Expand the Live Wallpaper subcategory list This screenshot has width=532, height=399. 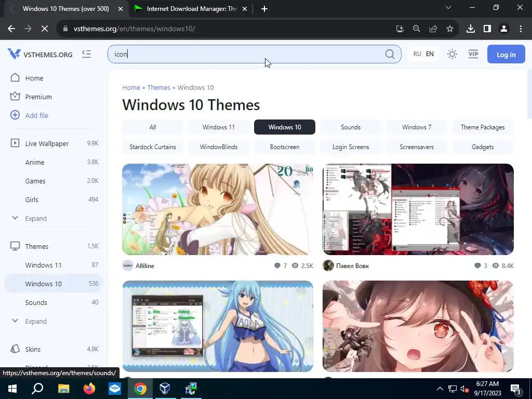[36, 218]
